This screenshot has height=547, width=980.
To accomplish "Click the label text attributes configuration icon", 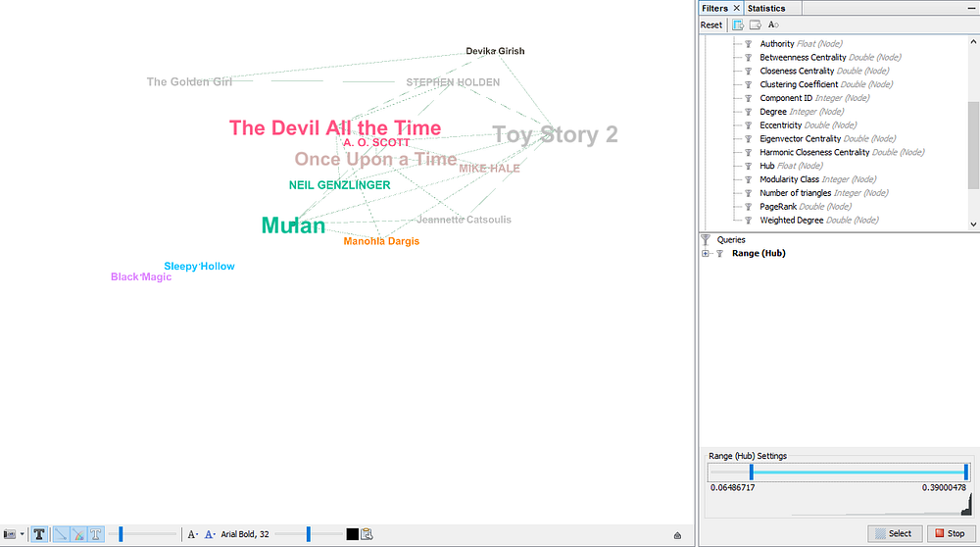I will 367,534.
